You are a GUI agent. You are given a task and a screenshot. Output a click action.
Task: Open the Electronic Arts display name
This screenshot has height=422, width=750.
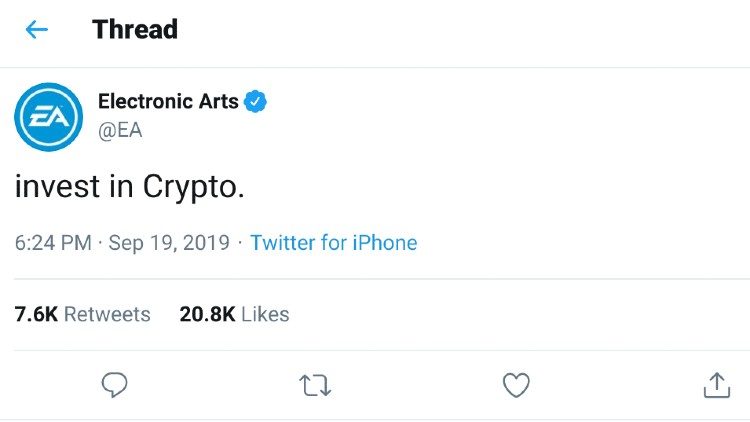tap(168, 101)
